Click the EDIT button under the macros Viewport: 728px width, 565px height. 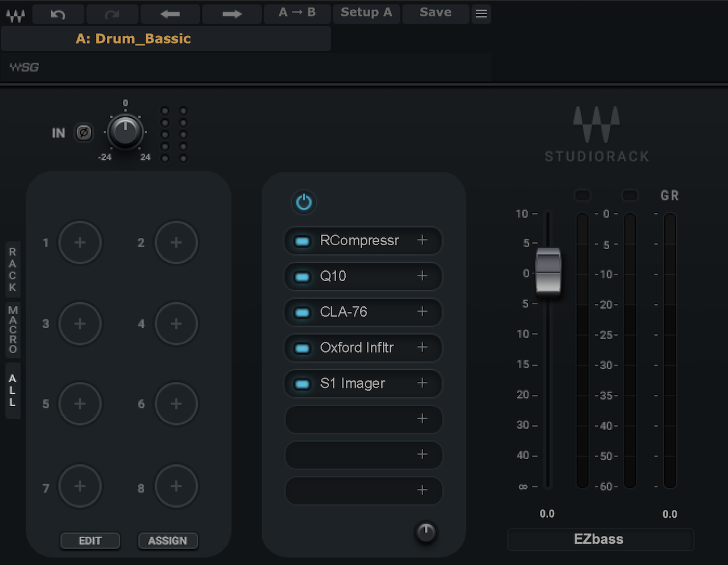click(x=90, y=541)
